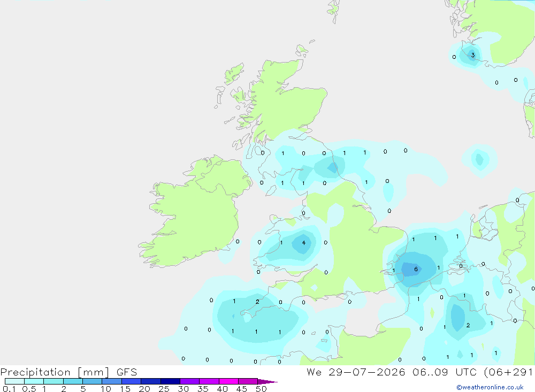The image size is (535, 392).
Task: Click the '4' precipitation value on map
Action: (304, 243)
